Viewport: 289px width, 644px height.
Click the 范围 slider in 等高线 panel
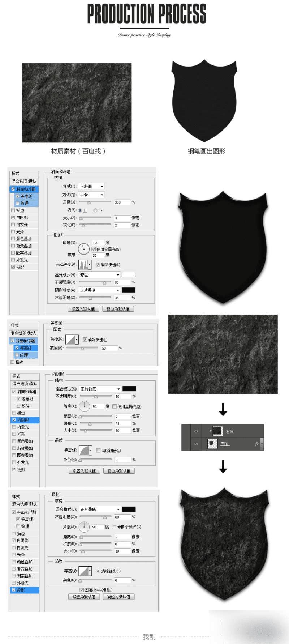click(x=82, y=348)
